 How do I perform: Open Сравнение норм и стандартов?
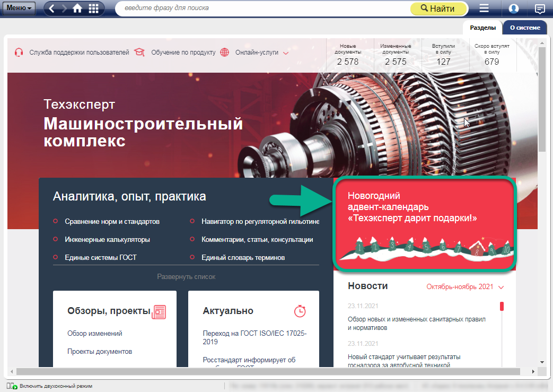[x=112, y=222]
